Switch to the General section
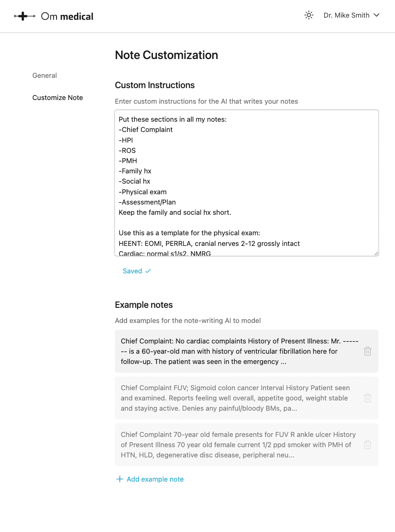This screenshot has width=395, height=532. 44,75
